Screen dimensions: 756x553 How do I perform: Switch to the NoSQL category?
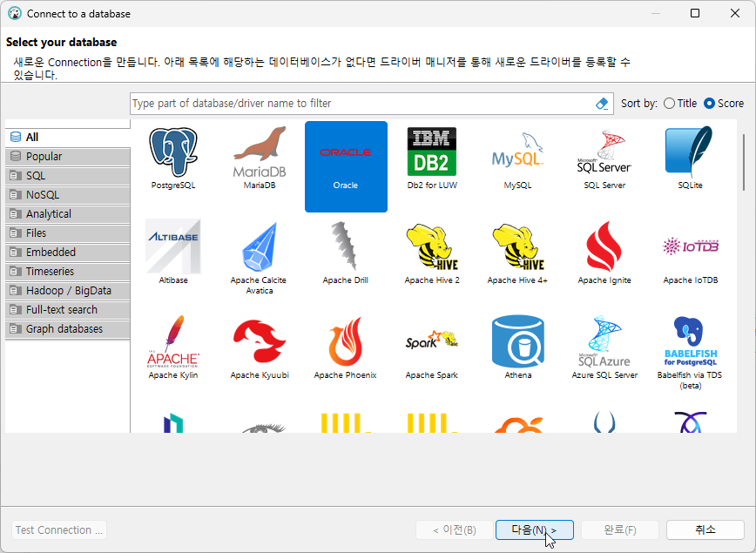click(68, 195)
